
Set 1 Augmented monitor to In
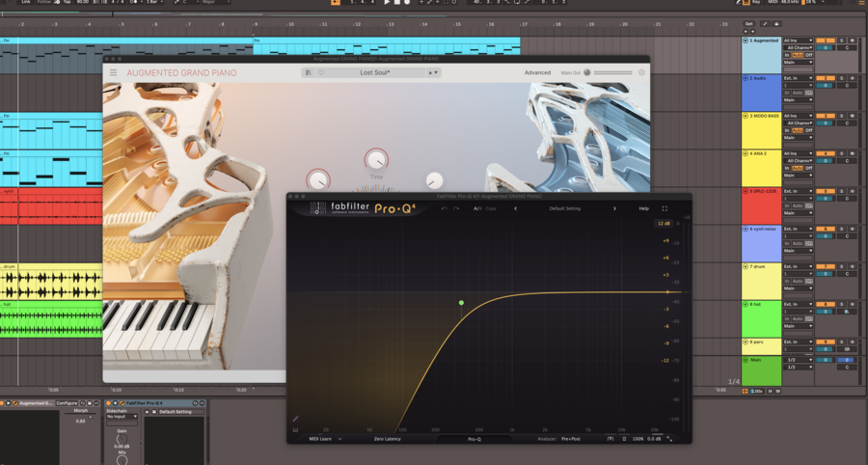[787, 55]
